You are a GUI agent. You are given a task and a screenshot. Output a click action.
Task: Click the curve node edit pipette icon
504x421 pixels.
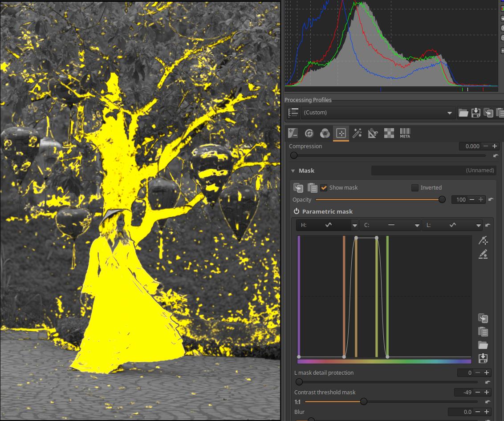click(x=483, y=241)
